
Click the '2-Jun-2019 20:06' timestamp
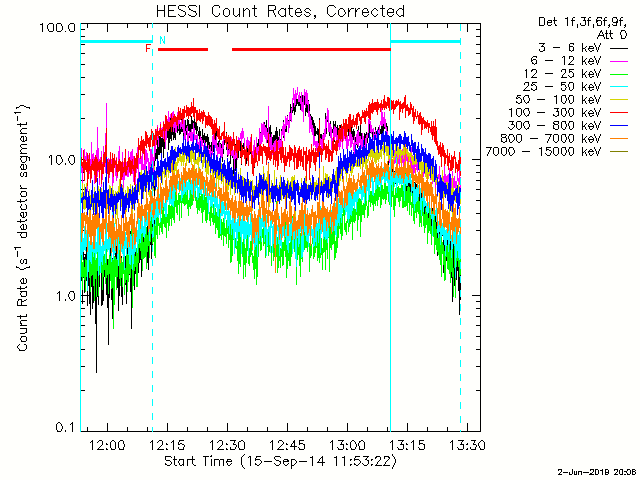[597, 472]
